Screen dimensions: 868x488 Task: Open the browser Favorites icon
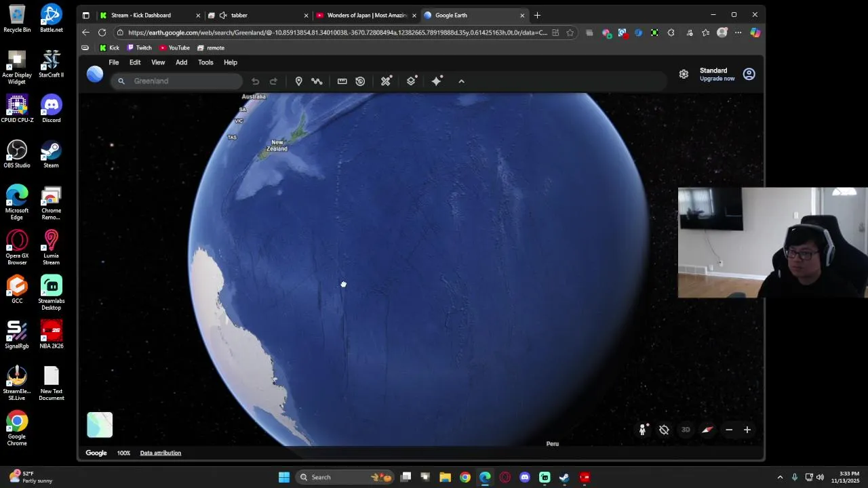click(706, 33)
